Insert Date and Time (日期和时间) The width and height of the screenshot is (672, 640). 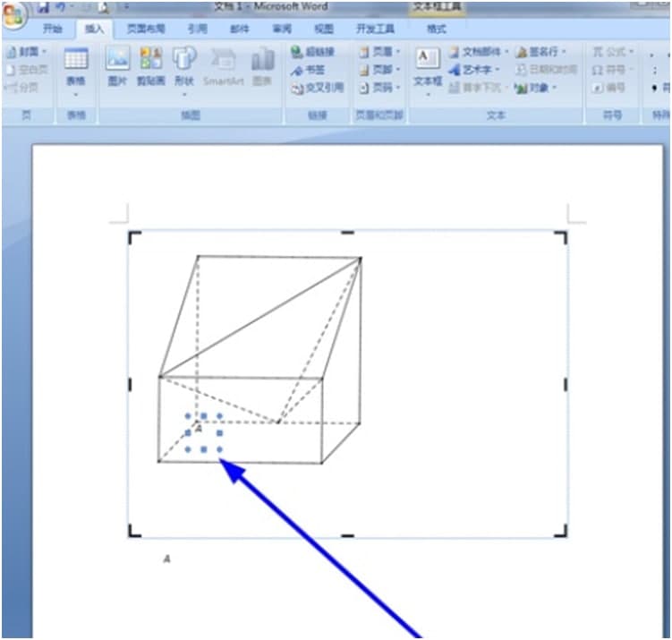click(547, 70)
